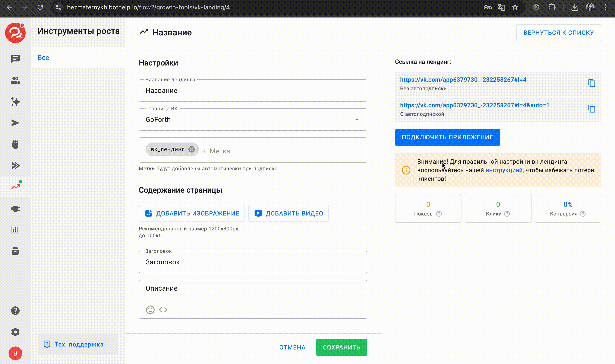
Task: Click the Заголовок input field
Action: click(253, 262)
